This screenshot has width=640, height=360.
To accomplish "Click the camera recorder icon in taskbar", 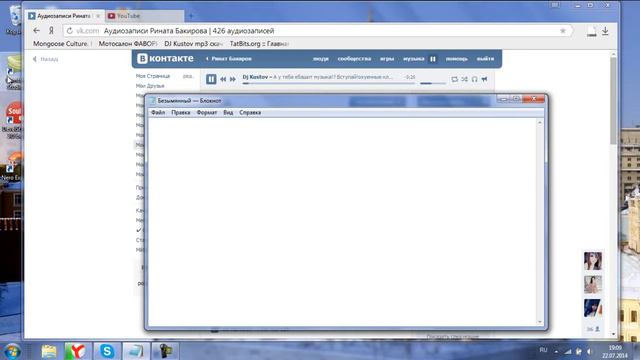I will click(165, 351).
